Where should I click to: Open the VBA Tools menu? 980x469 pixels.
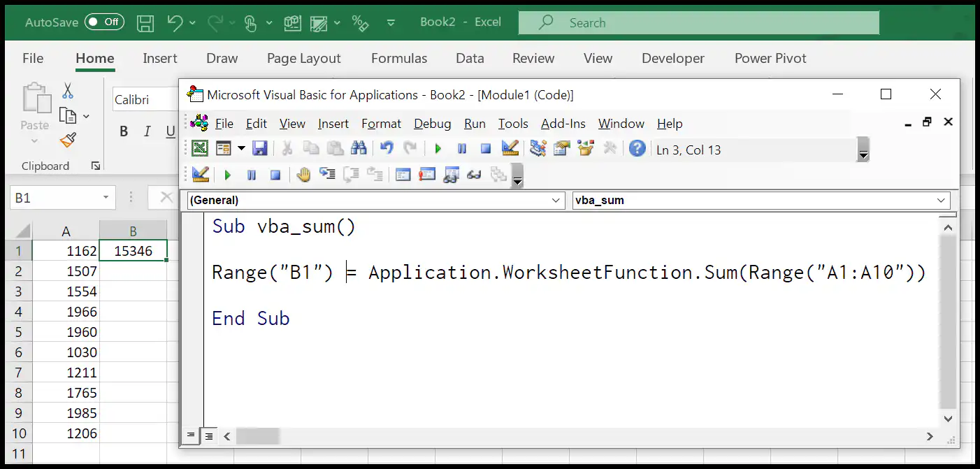coord(513,124)
